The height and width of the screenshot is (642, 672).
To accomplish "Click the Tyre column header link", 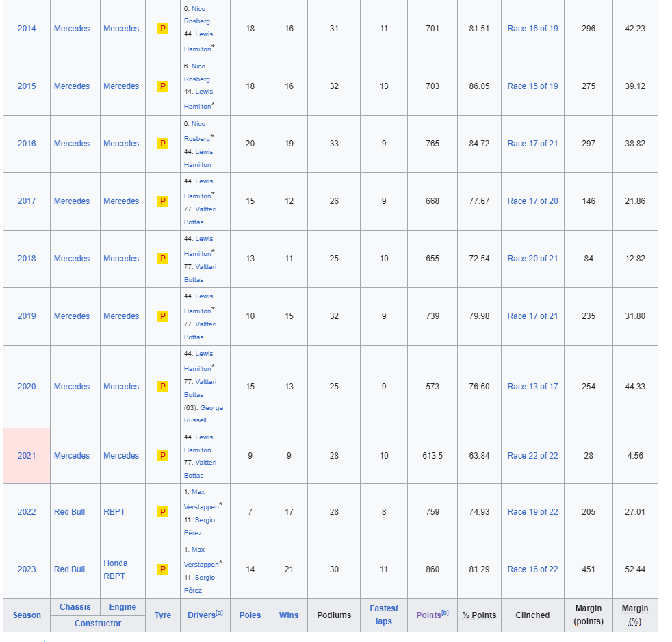I will click(163, 615).
